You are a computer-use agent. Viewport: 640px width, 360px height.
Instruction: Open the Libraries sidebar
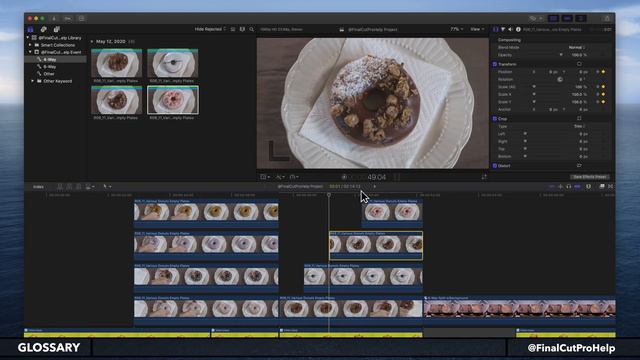(31, 29)
